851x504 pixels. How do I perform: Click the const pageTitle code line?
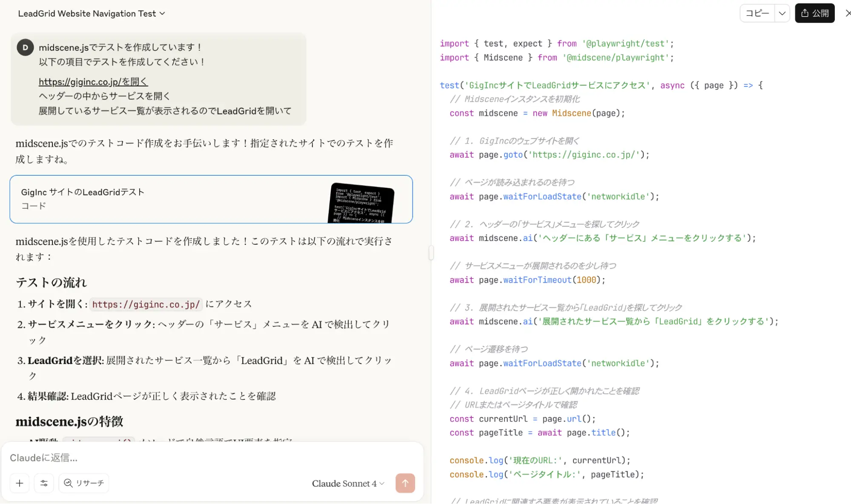(540, 432)
